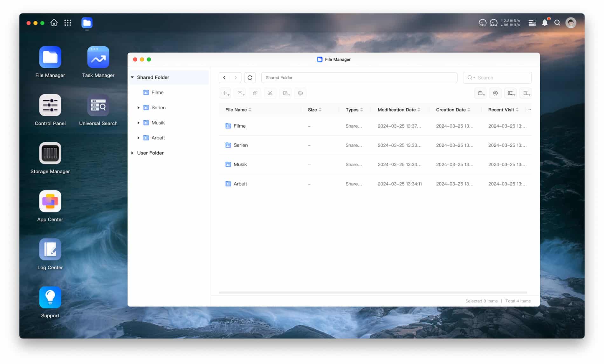Screen dimensions: 604x364
Task: Expand the Arbeit tree node
Action: coord(138,138)
